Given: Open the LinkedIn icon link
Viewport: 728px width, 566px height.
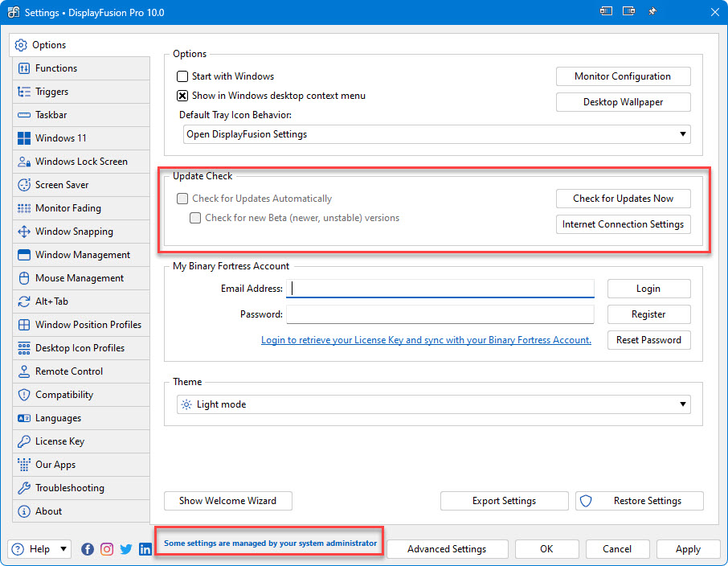Looking at the screenshot, I should pos(145,549).
